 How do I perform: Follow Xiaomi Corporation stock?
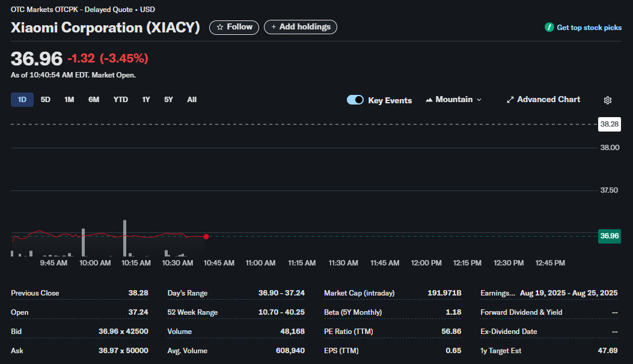pos(234,27)
